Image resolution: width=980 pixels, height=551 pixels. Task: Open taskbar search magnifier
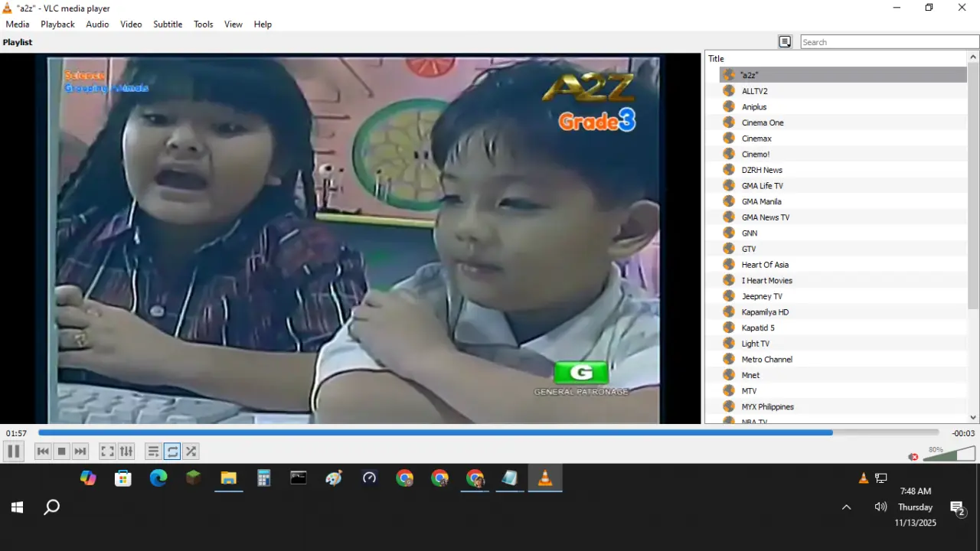(51, 507)
